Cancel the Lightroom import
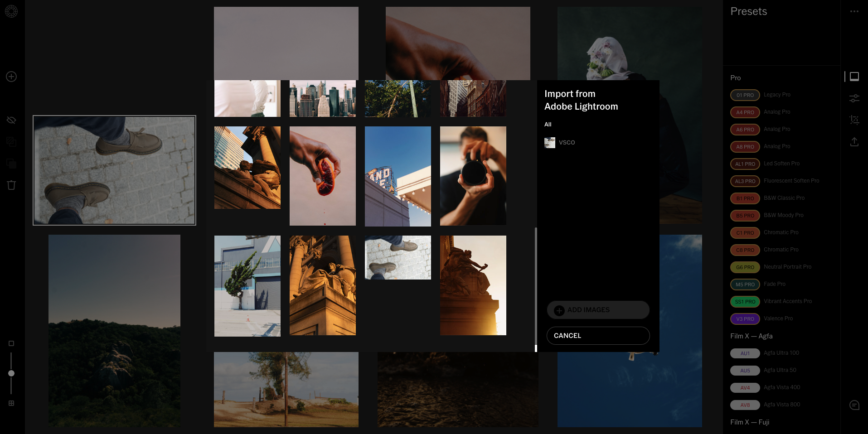Image resolution: width=868 pixels, height=434 pixels. [x=598, y=336]
